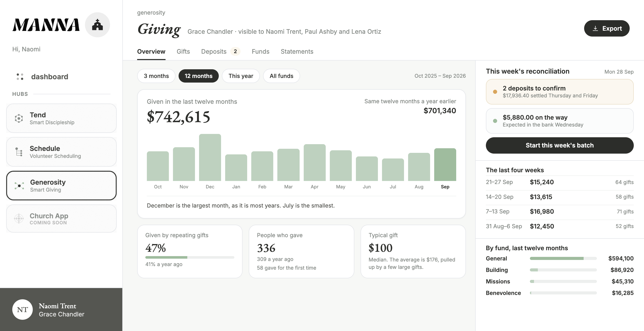Start this week's batch

(x=560, y=145)
